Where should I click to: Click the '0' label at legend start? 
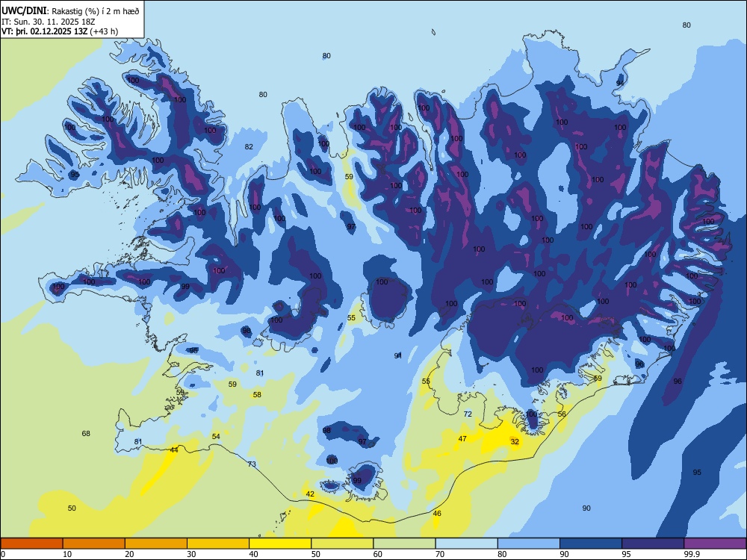coord(3,554)
